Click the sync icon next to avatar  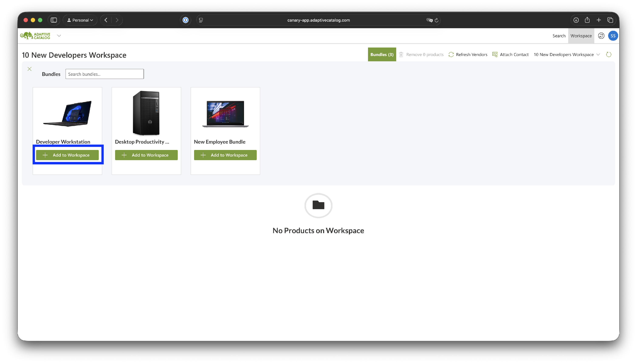(x=601, y=36)
